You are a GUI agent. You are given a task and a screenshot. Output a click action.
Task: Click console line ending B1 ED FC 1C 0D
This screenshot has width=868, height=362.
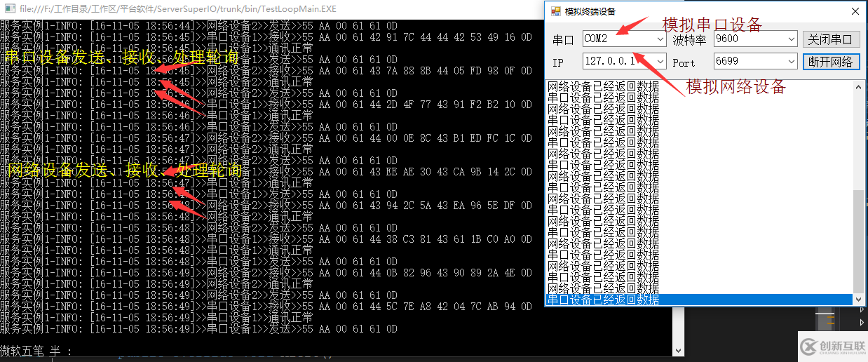point(266,138)
